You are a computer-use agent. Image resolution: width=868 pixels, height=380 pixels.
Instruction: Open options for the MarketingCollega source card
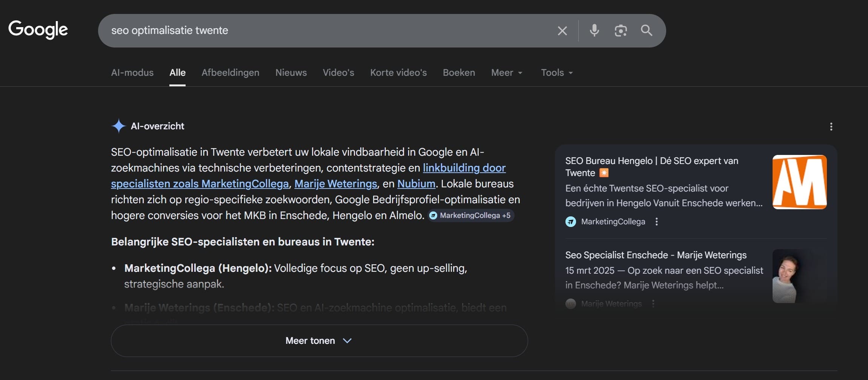(656, 222)
